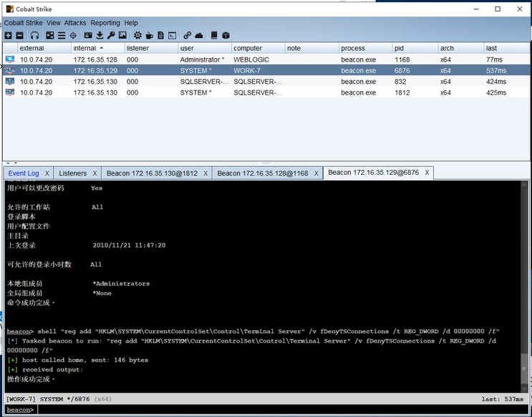This screenshot has height=417, width=532.
Task: Open the keystrokes key icon
Action: coord(111,35)
